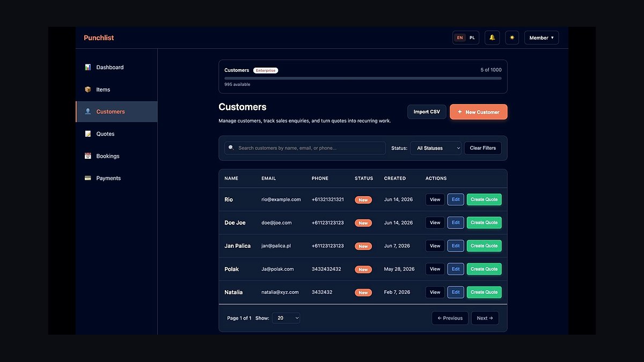Screen dimensions: 644x362
Task: Open Items section in sidebar
Action: pos(116,90)
